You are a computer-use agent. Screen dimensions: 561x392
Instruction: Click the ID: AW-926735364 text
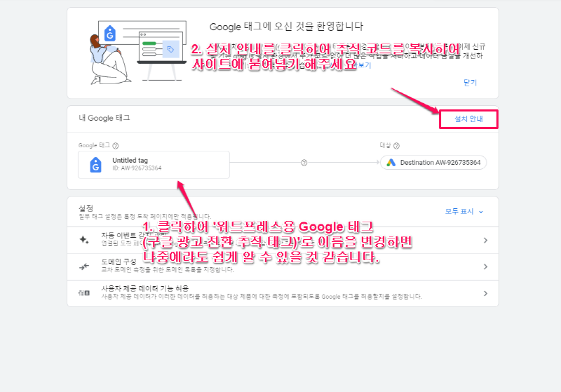click(x=137, y=168)
